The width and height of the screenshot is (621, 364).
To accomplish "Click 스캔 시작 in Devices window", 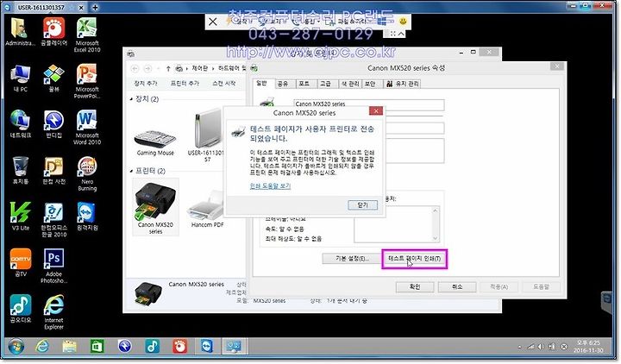I will [x=224, y=83].
